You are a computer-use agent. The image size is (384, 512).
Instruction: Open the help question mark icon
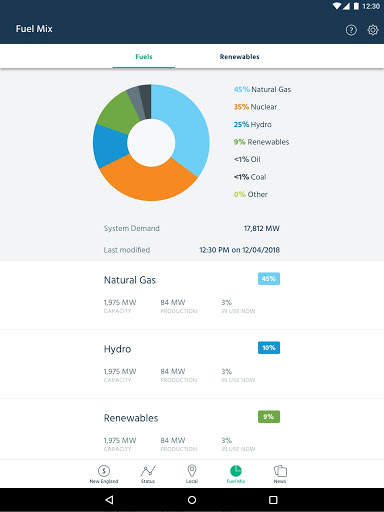351,30
